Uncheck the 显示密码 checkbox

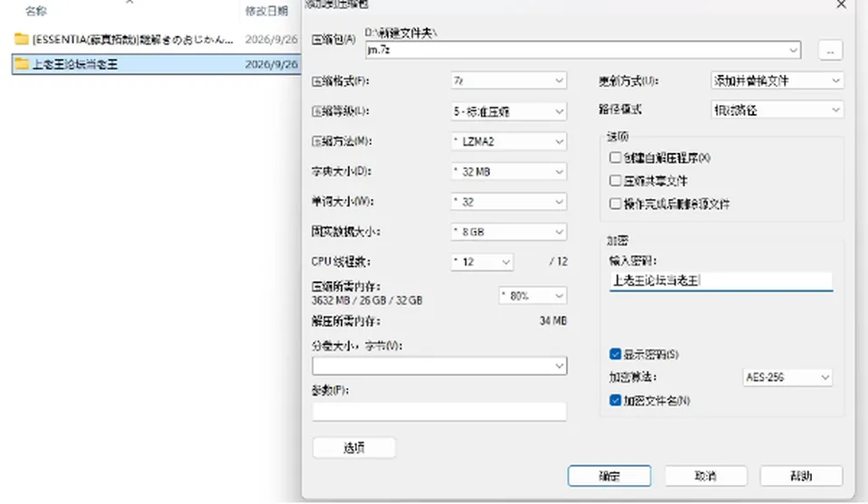tap(615, 354)
